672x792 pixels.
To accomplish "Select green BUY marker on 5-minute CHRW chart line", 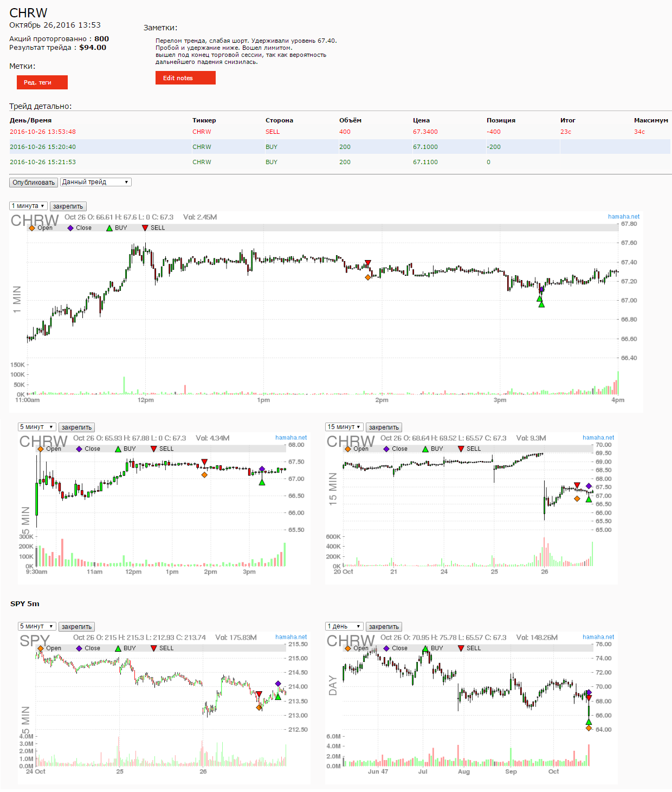I will [262, 482].
